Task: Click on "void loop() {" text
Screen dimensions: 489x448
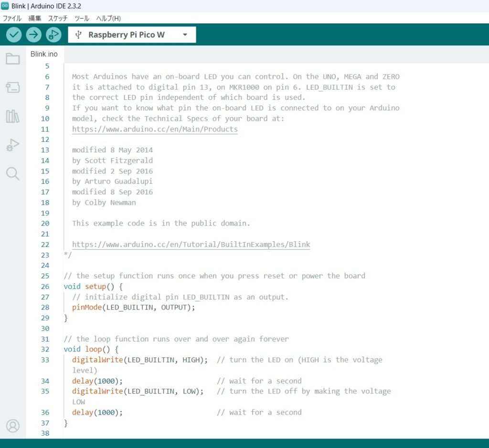Action: pyautogui.click(x=91, y=350)
